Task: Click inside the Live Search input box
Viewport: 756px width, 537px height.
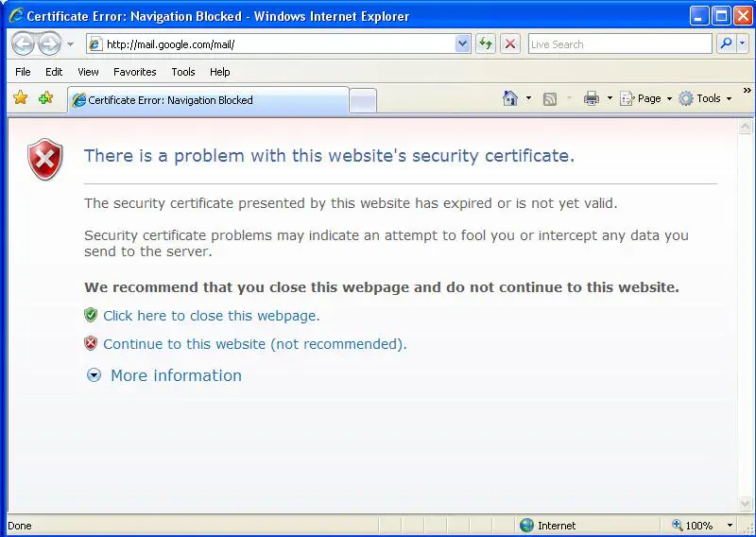Action: 619,43
